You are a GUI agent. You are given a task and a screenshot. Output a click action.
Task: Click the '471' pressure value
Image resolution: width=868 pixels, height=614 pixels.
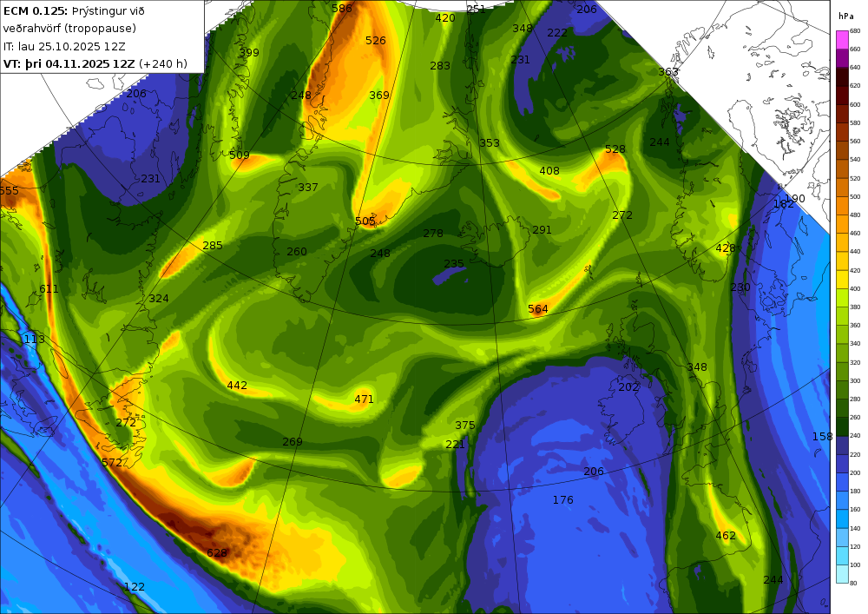[364, 399]
